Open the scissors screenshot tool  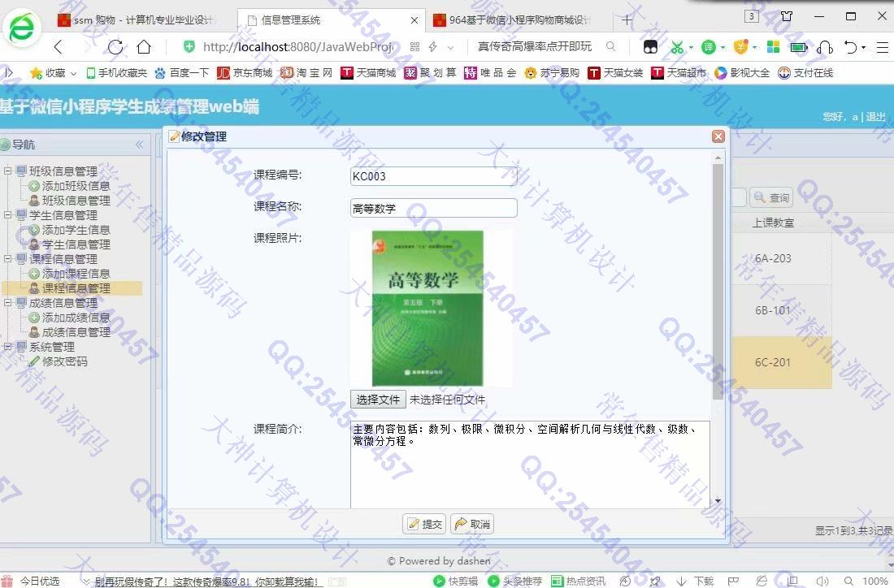tap(677, 47)
